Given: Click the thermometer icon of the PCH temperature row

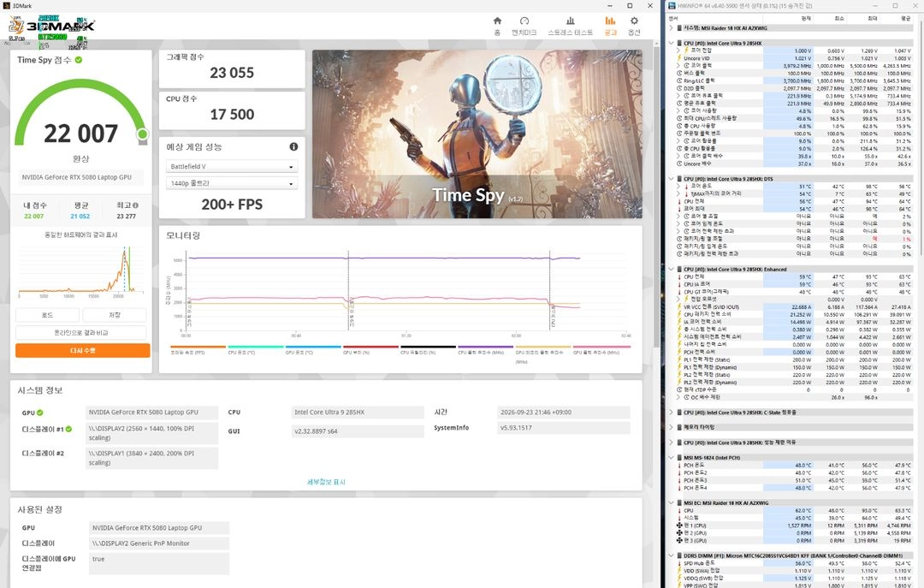Looking at the screenshot, I should pyautogui.click(x=680, y=466).
